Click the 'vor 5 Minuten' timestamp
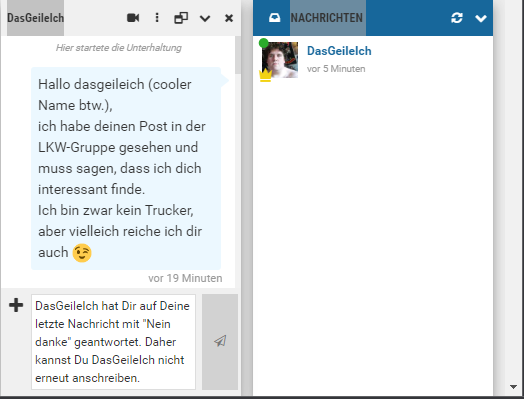Image resolution: width=524 pixels, height=399 pixels. [x=336, y=69]
